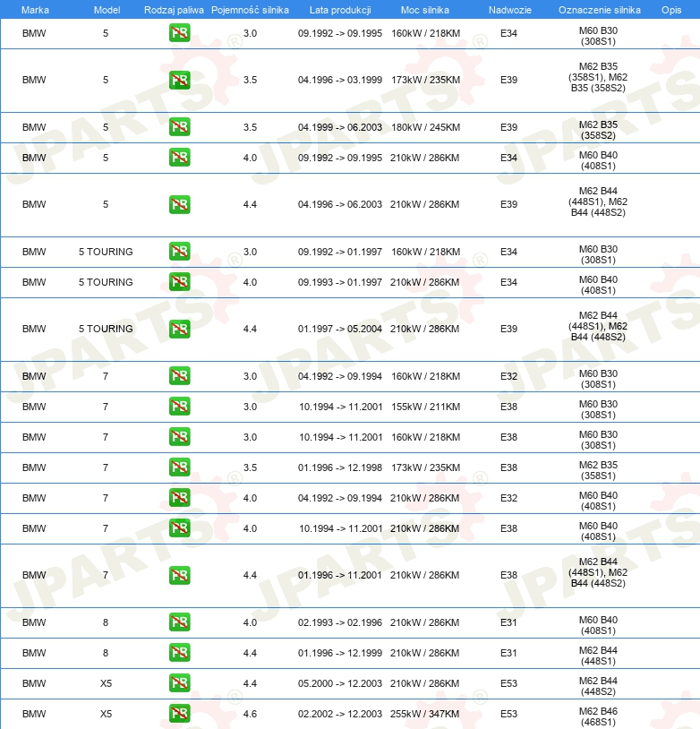
Task: Click petrol fuel icon for BMW 5 3.0 E34 218KM row
Action: (x=179, y=32)
